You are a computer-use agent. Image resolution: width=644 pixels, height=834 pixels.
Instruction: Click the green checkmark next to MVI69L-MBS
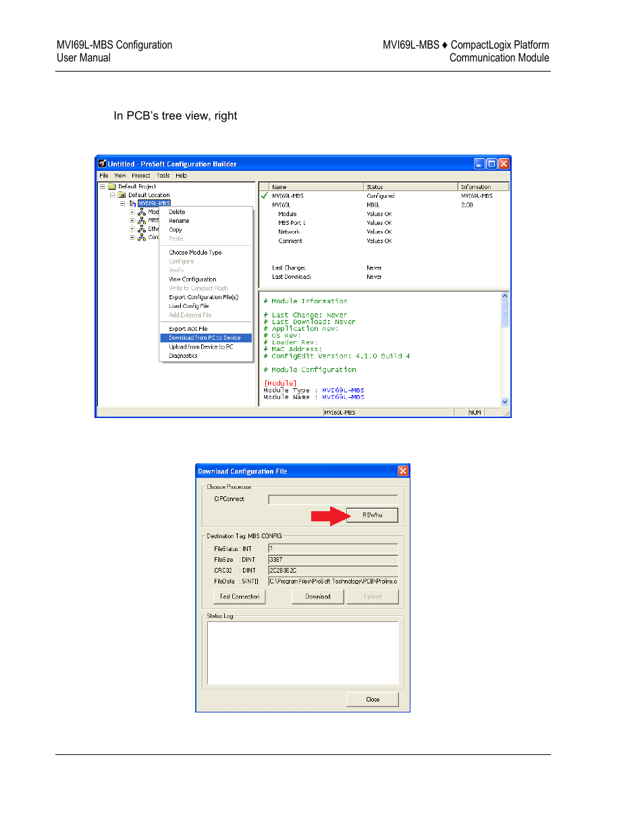[x=265, y=196]
